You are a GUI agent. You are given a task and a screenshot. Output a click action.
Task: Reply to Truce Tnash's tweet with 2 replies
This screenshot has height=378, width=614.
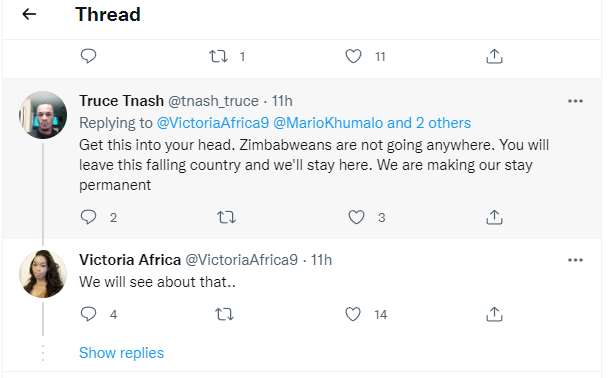pos(88,217)
